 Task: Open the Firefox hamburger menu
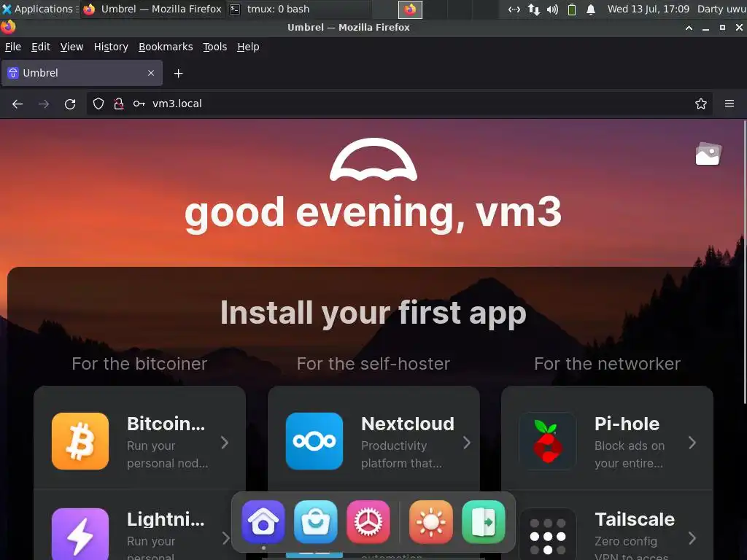coord(729,104)
